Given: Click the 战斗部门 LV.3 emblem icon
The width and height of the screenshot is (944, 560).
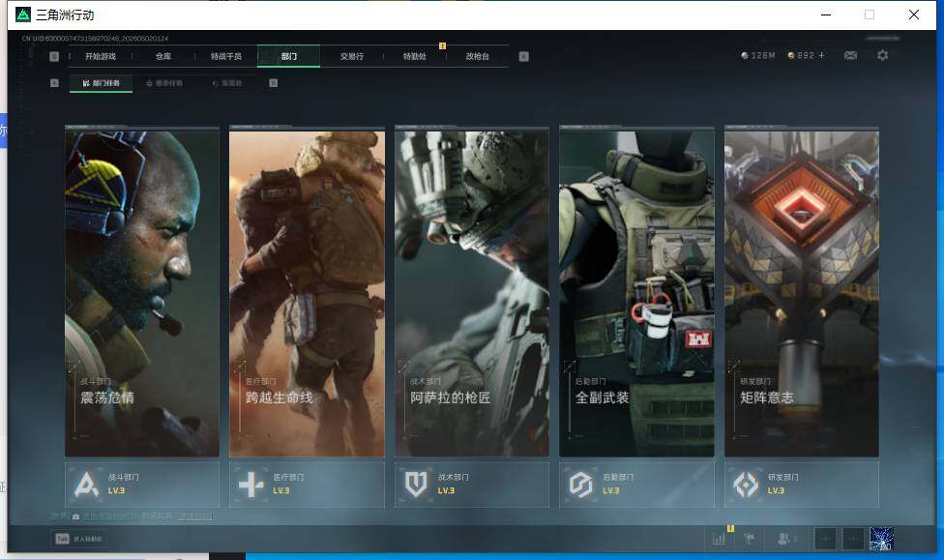Looking at the screenshot, I should tap(86, 485).
